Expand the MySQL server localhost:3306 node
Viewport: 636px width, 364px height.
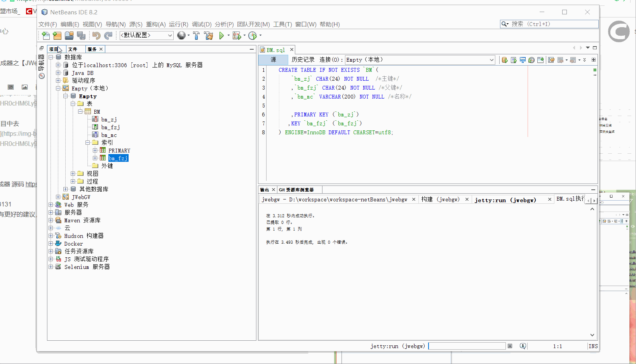[58, 65]
